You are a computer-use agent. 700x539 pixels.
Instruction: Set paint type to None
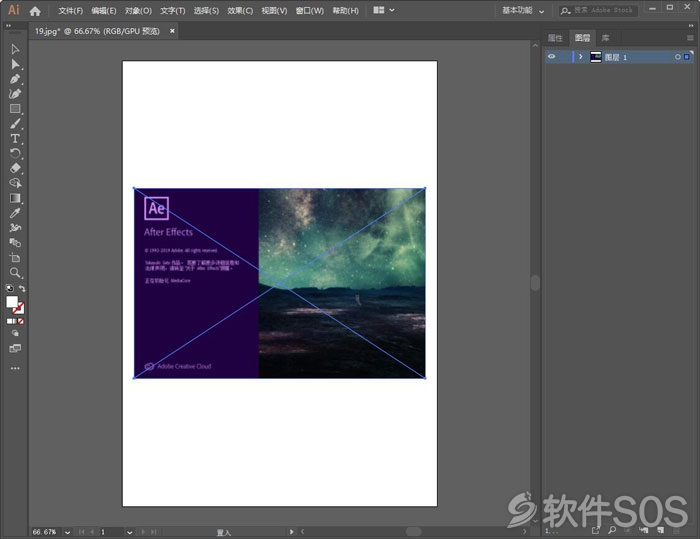[21, 321]
